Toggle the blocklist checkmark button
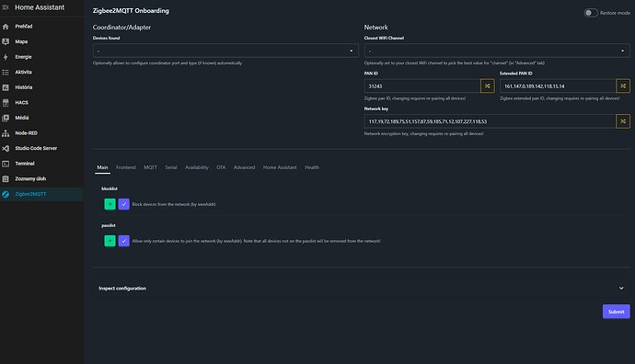Viewport: 635px width, 364px height. (124, 204)
